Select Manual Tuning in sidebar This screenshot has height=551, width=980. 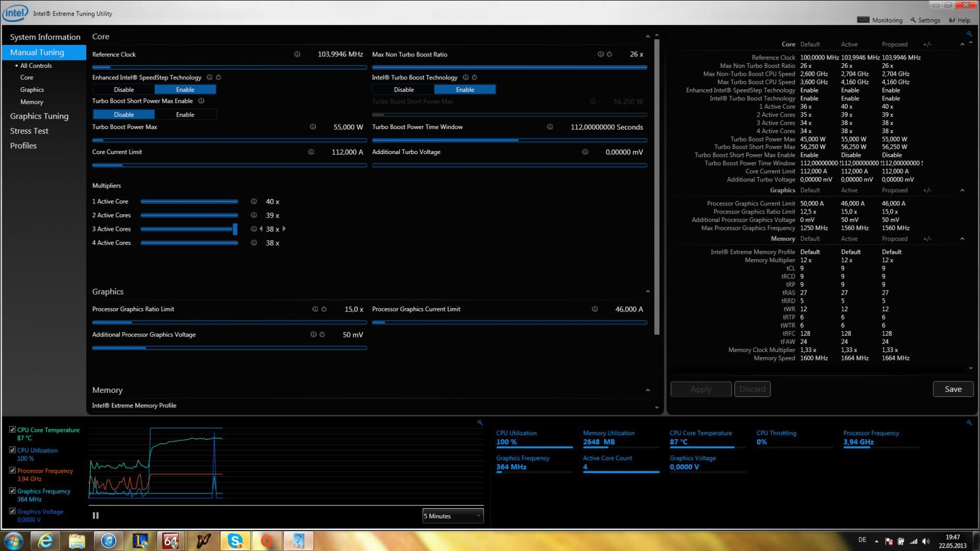pyautogui.click(x=44, y=52)
